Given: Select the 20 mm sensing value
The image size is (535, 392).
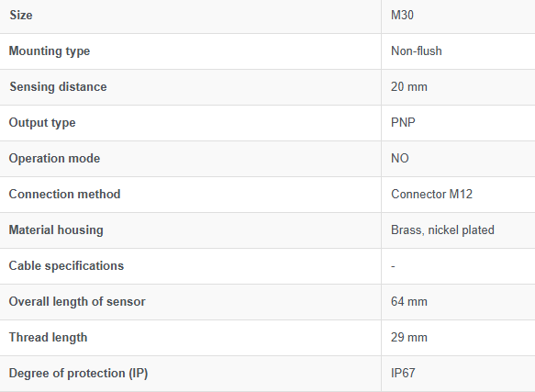Looking at the screenshot, I should point(409,86).
